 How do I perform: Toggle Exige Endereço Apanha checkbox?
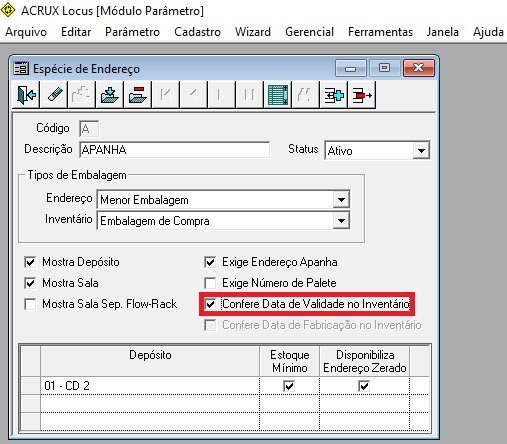pos(210,262)
